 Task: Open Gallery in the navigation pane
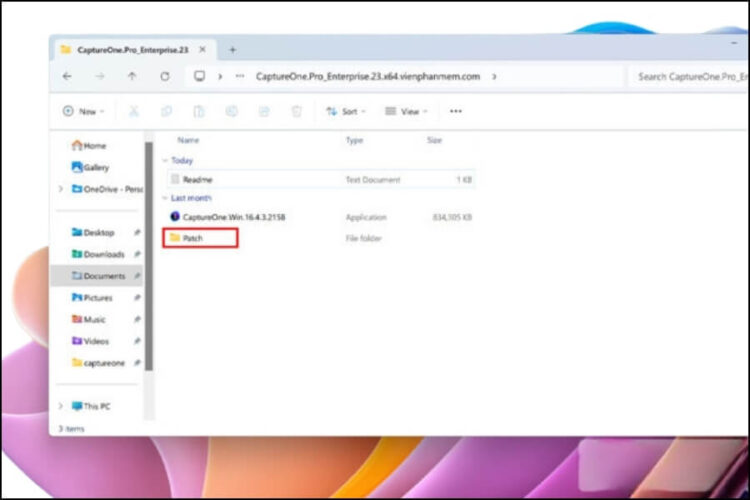pyautogui.click(x=90, y=167)
